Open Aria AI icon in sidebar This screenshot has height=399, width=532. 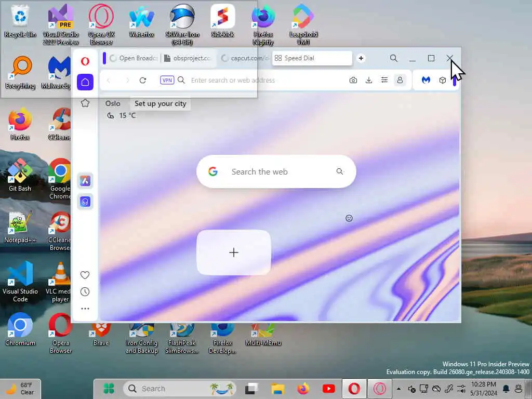click(x=85, y=181)
